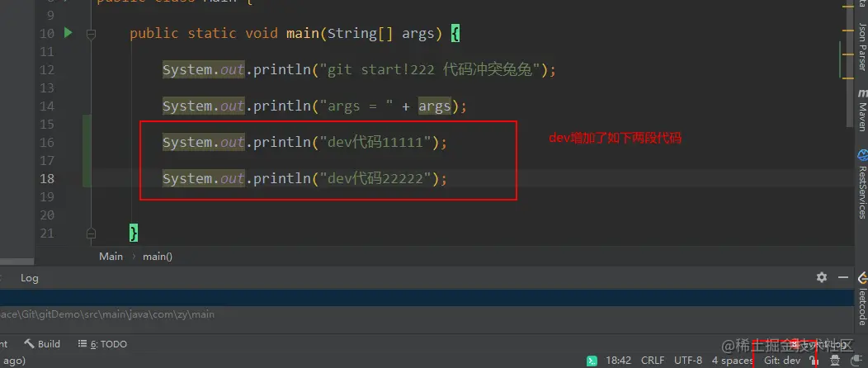
Task: Click the closing brace on line 21
Action: tap(134, 233)
